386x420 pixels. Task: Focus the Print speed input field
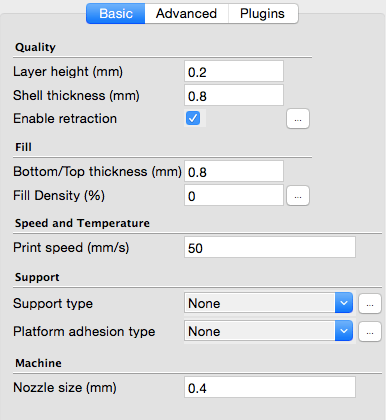(x=270, y=247)
